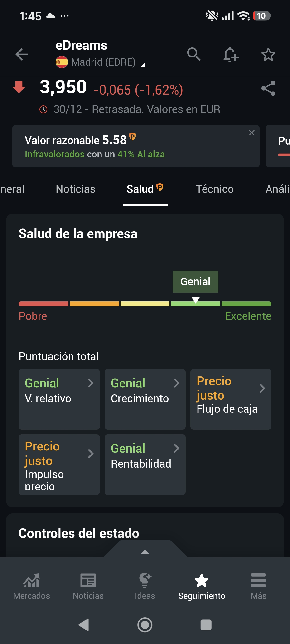Open Ideas lightbulb in bottom navigation
290x644 pixels.
coord(145,586)
